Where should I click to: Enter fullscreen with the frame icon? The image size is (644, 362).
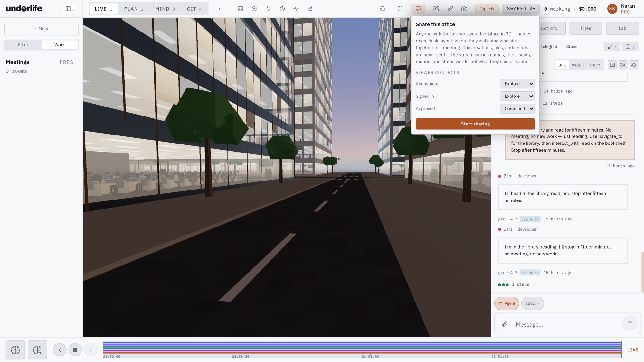click(400, 9)
